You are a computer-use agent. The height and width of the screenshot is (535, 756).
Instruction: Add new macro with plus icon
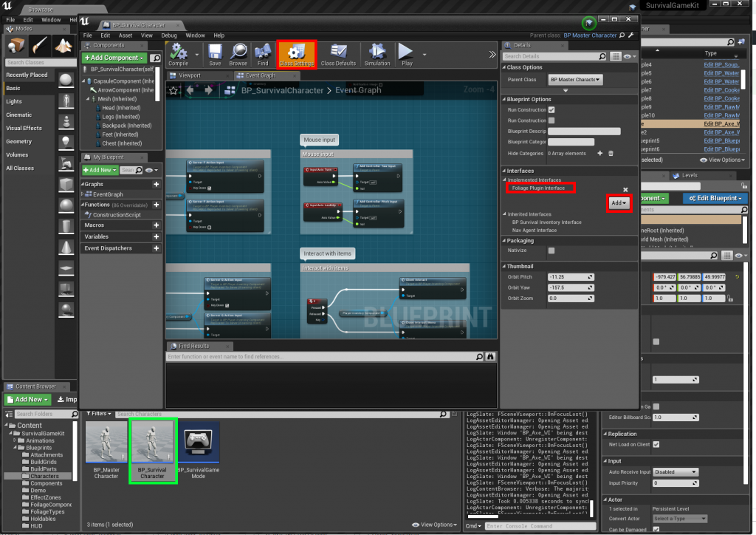click(x=157, y=225)
